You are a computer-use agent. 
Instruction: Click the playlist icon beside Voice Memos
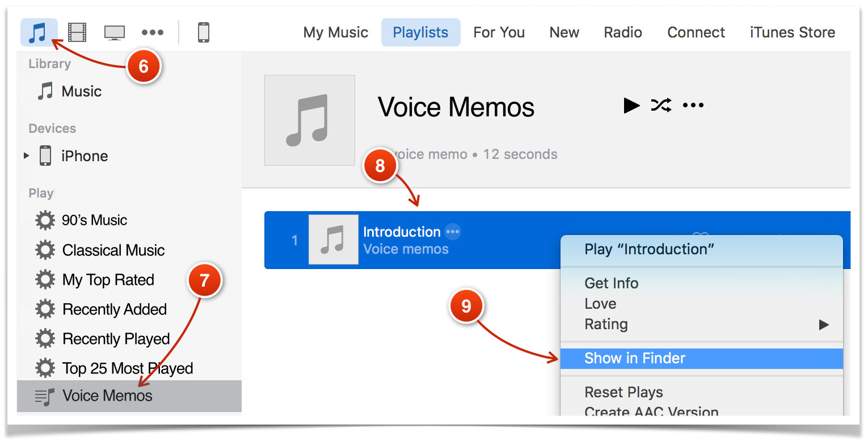pos(45,396)
